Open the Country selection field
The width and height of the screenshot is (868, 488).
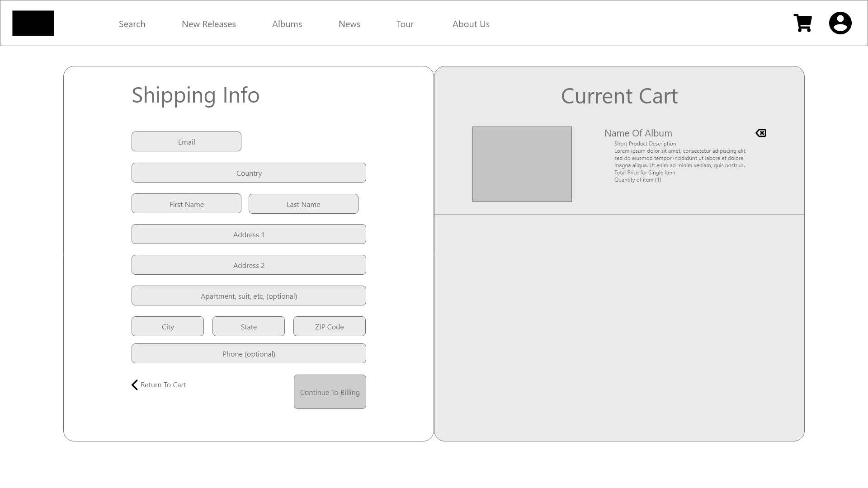(x=249, y=173)
